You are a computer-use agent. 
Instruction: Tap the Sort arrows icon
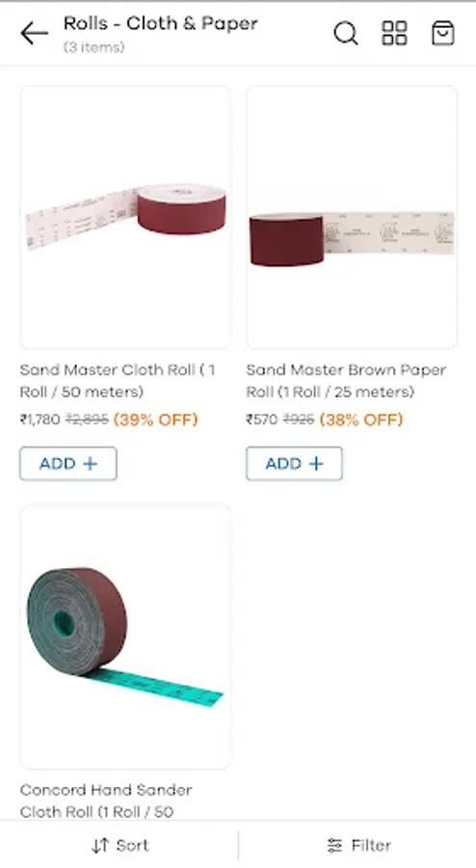tap(100, 845)
